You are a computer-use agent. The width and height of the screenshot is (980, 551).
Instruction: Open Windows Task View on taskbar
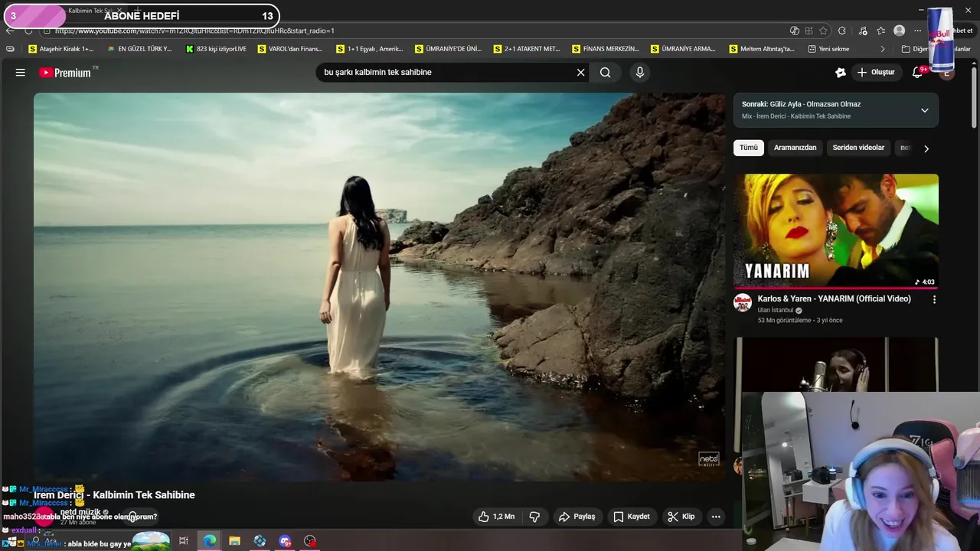tap(184, 540)
